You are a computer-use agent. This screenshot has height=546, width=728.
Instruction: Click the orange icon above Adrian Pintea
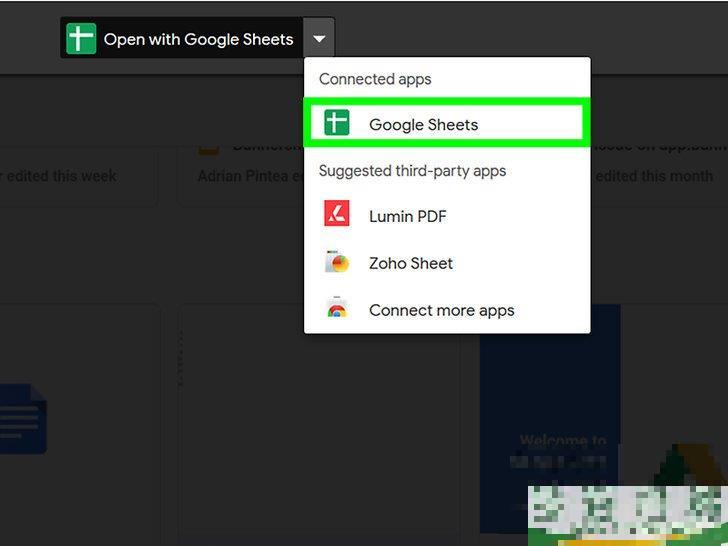pos(208,147)
